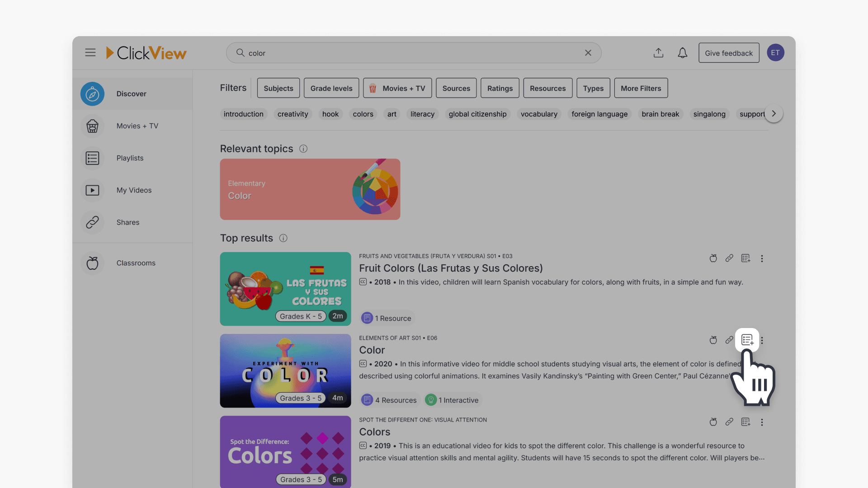Screen dimensions: 868x488
Task: Open Playlists from the sidebar
Action: pyautogui.click(x=129, y=158)
